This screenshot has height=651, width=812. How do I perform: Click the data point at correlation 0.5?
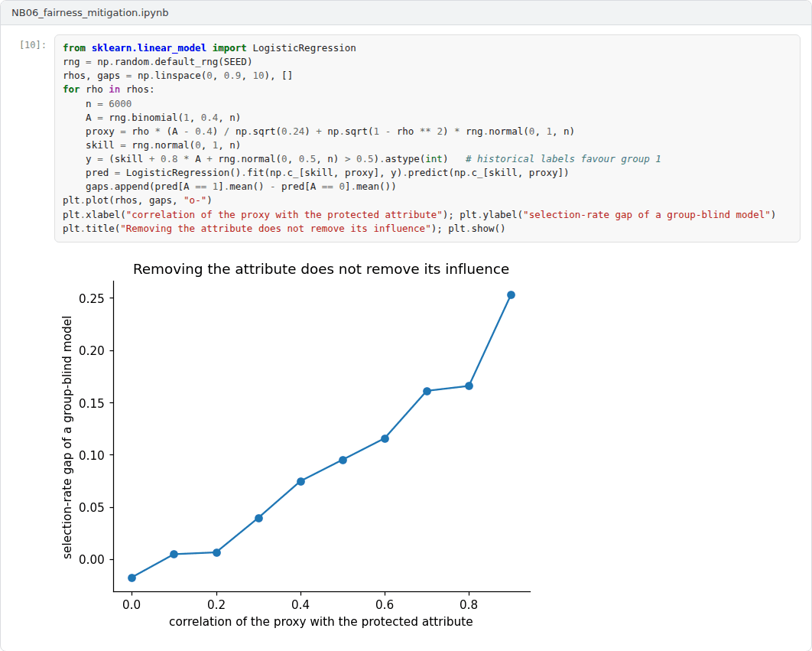[343, 461]
